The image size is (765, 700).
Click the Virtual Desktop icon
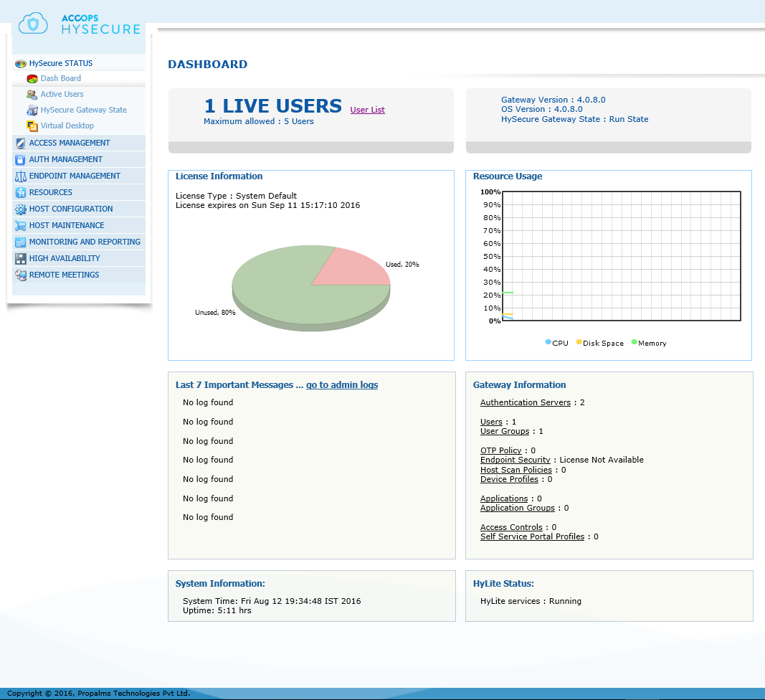(x=32, y=126)
